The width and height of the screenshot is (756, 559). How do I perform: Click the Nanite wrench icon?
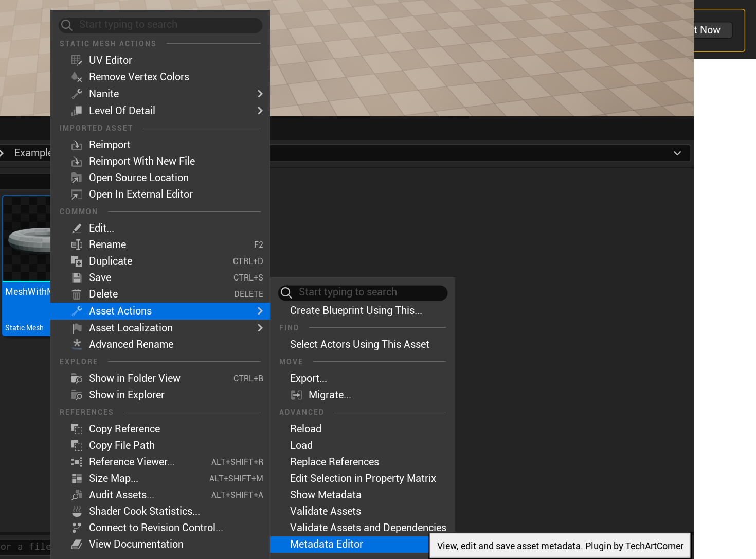coord(77,94)
